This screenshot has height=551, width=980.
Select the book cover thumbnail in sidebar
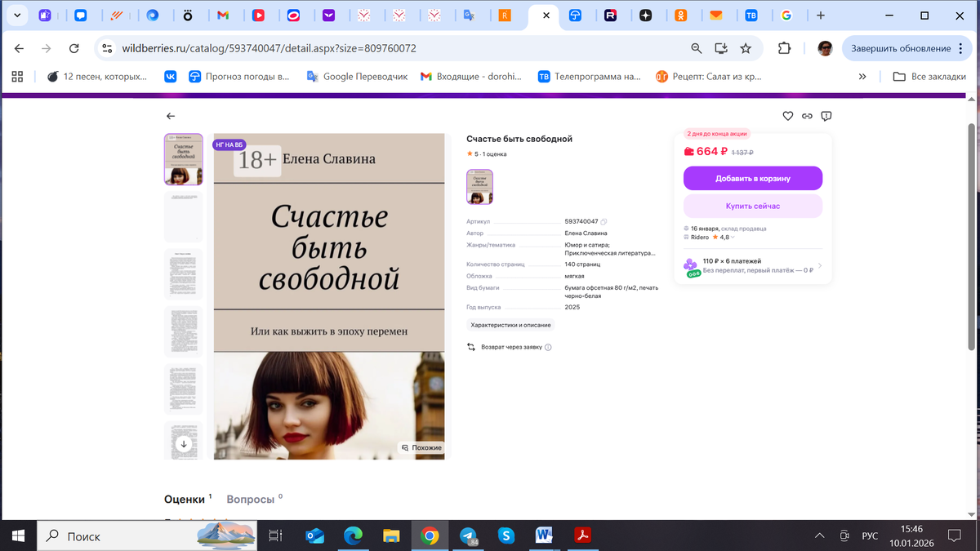pyautogui.click(x=183, y=159)
